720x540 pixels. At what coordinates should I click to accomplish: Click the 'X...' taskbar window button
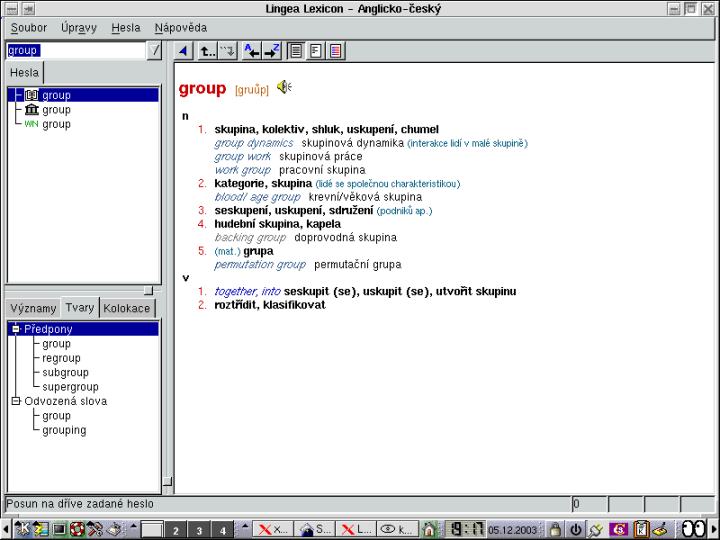(272, 529)
